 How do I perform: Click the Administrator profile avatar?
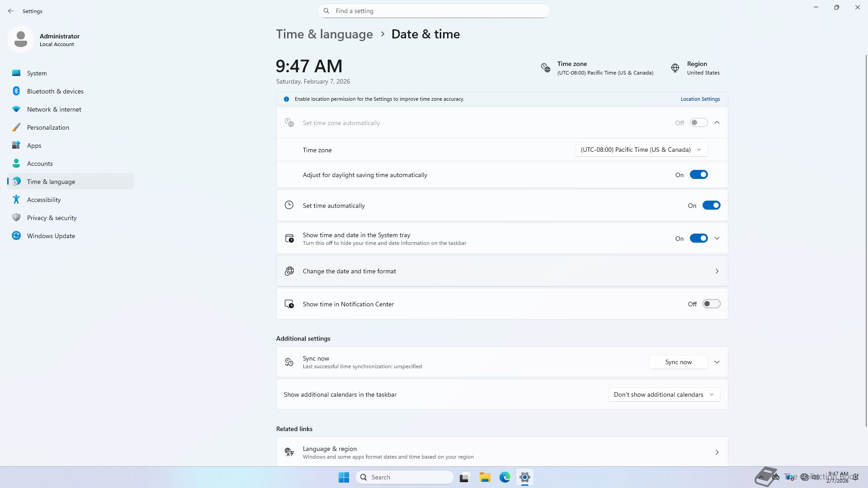[x=21, y=39]
